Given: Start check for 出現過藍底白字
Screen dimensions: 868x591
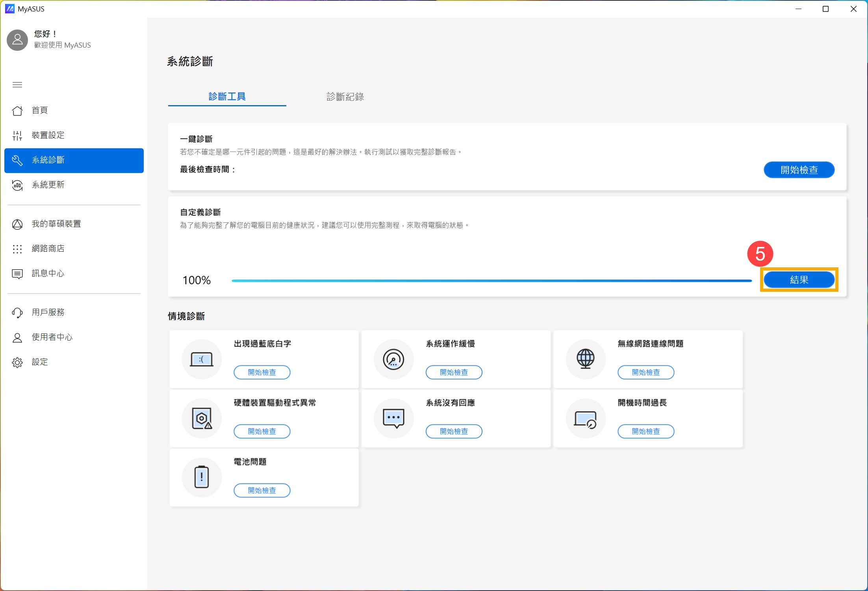Looking at the screenshot, I should [262, 372].
